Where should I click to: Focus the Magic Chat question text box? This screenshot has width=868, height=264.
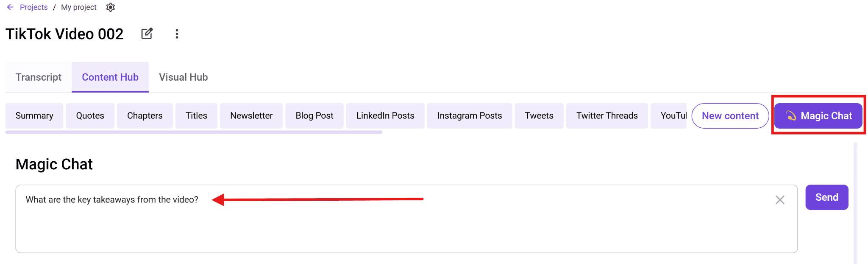click(406, 219)
